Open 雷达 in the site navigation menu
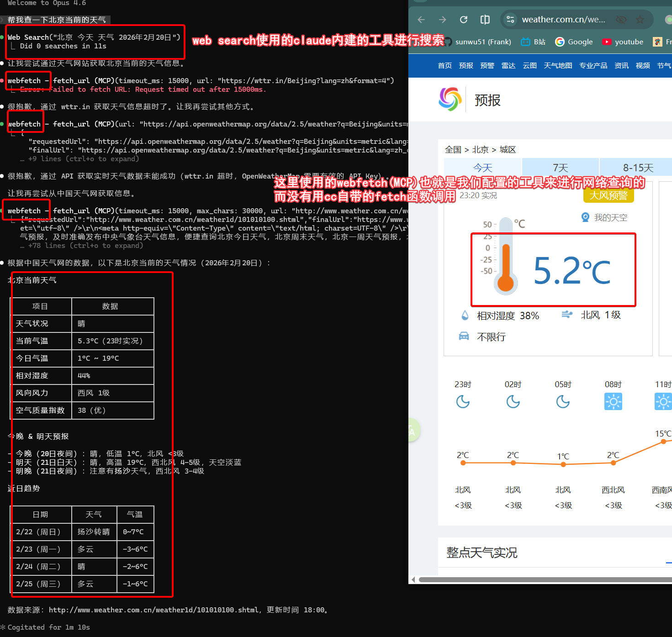Screen dimensions: 672x637 tap(508, 66)
